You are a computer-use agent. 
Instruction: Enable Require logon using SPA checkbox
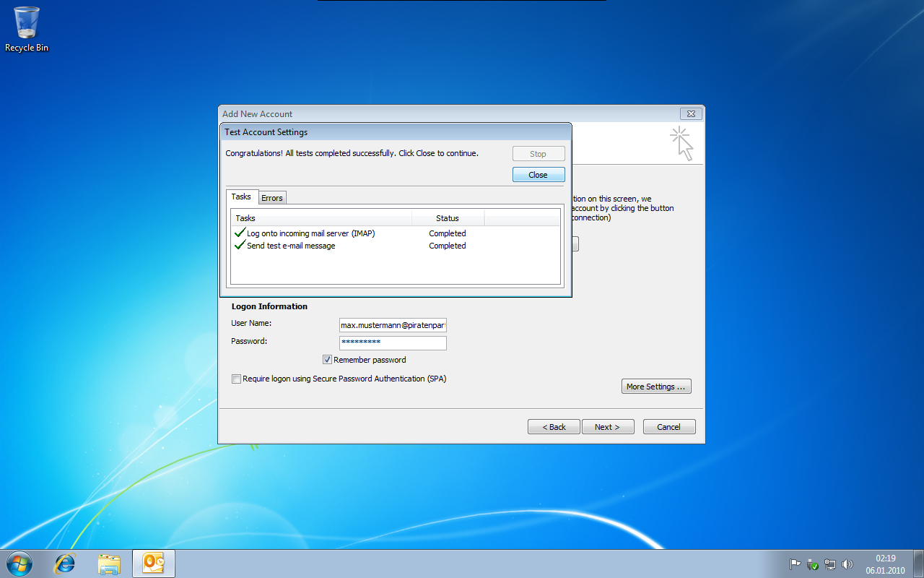pyautogui.click(x=236, y=379)
